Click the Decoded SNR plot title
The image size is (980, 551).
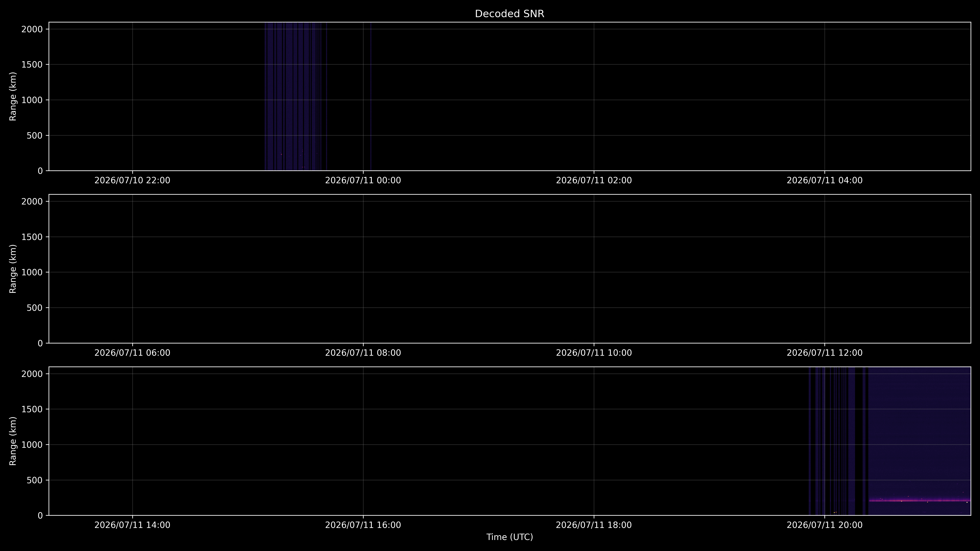click(x=509, y=14)
